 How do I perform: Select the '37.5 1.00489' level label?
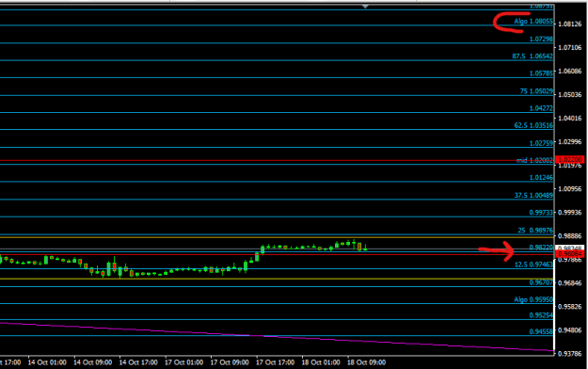(533, 195)
